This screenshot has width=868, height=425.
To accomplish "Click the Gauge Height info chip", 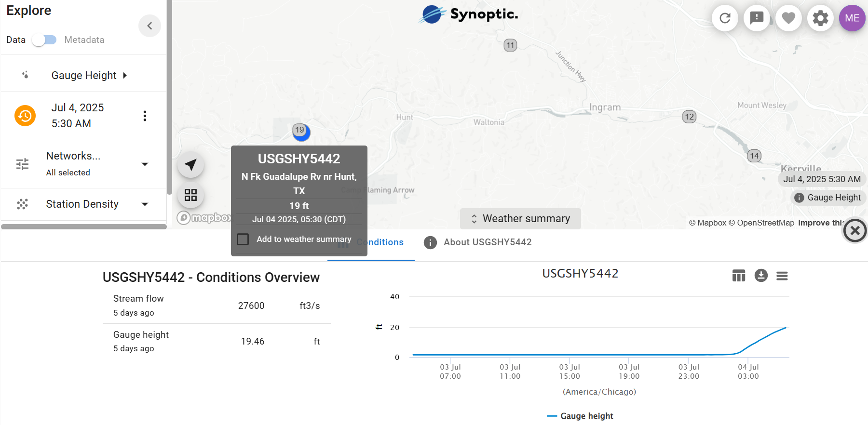I will (828, 198).
